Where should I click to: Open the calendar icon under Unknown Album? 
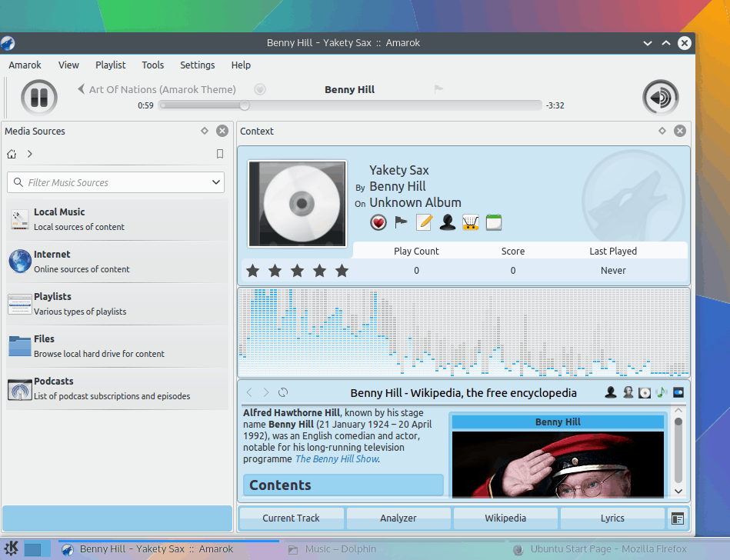click(494, 222)
